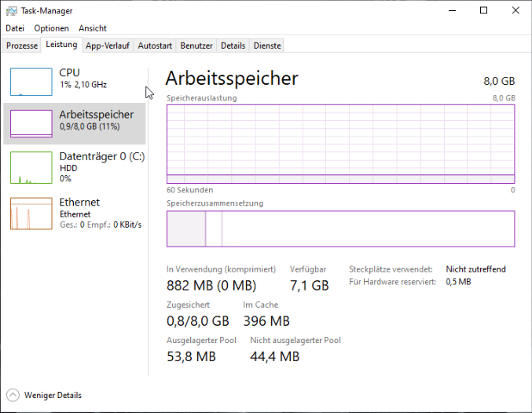Show the Details tab
Image resolution: width=532 pixels, height=413 pixels.
coord(233,46)
